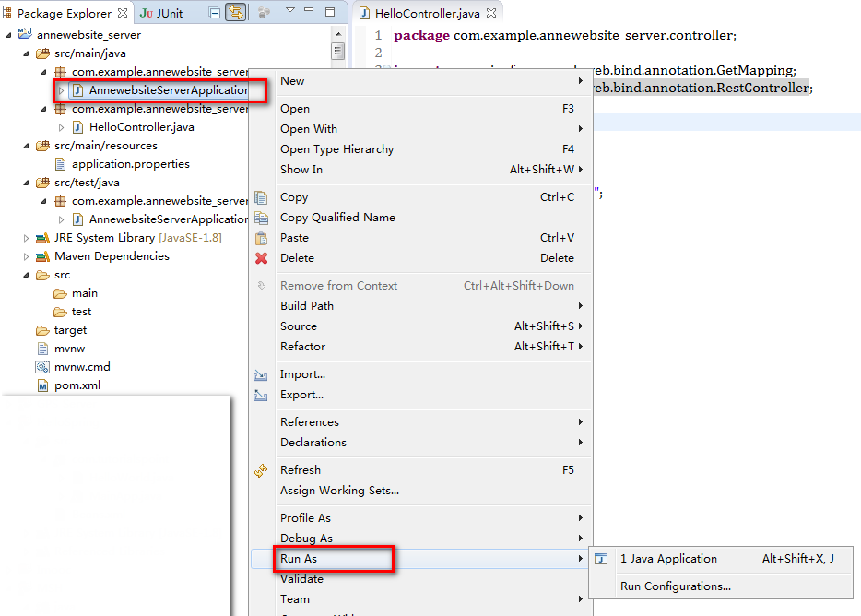Click the Import icon in context menu
The height and width of the screenshot is (616, 861).
[260, 374]
